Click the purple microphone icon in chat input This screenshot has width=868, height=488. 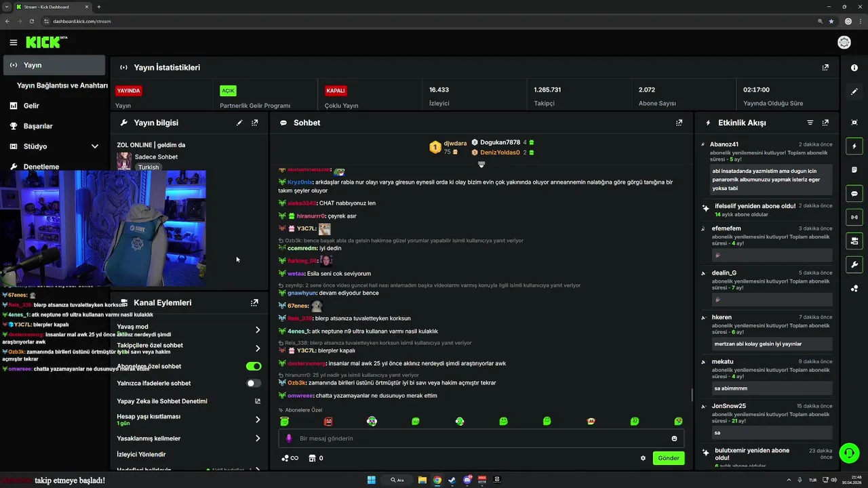tap(289, 439)
